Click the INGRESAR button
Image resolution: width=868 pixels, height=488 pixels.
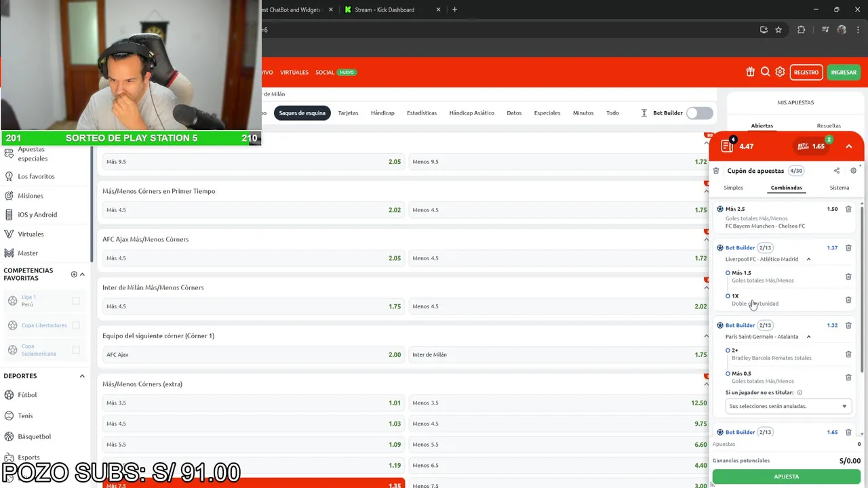pos(844,72)
